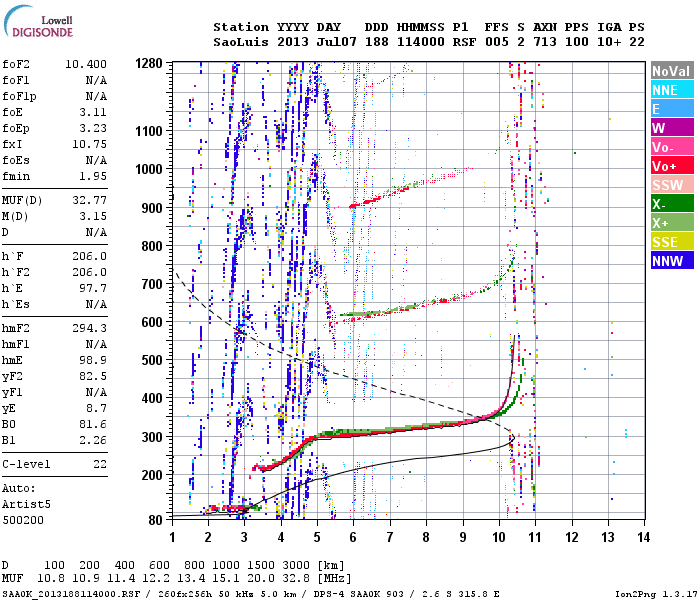Click the RSF value under P1

(464, 42)
